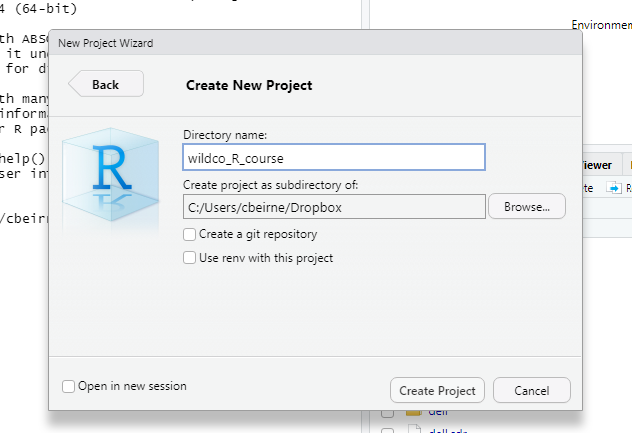Confirm with Create Project button

(x=437, y=390)
